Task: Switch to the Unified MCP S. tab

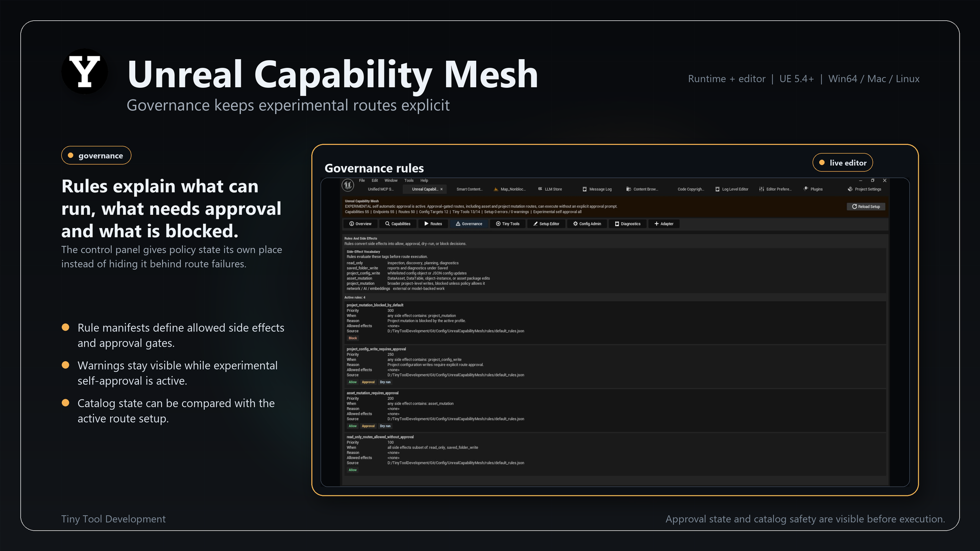Action: tap(381, 189)
